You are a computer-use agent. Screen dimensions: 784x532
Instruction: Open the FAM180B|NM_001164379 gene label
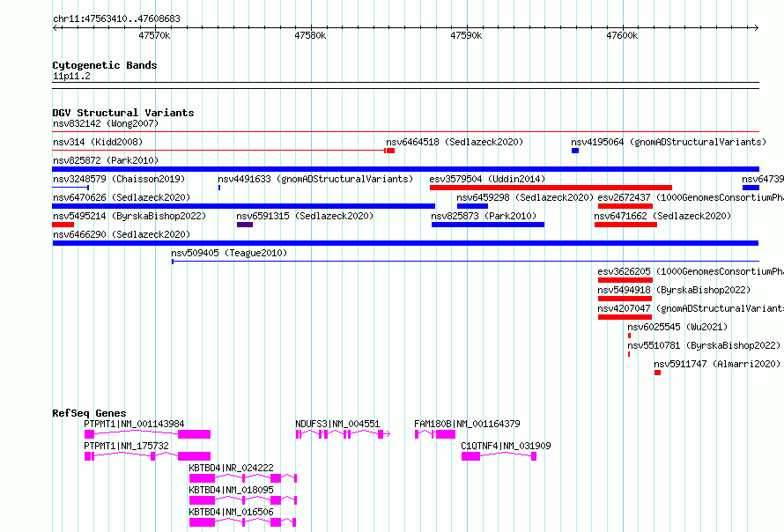pos(467,424)
